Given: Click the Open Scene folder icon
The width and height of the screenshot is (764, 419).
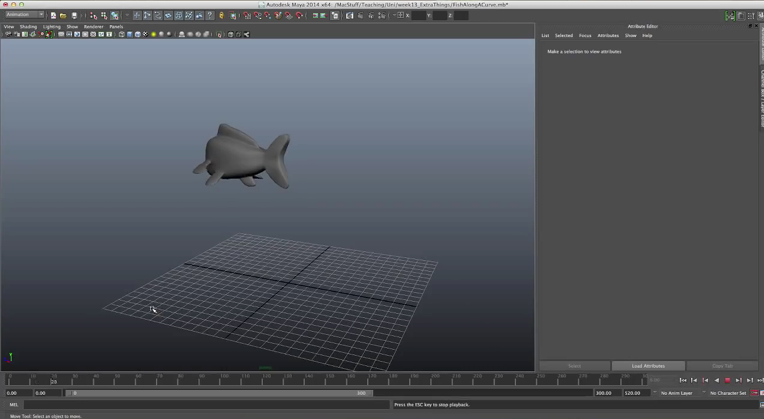Looking at the screenshot, I should [63, 16].
